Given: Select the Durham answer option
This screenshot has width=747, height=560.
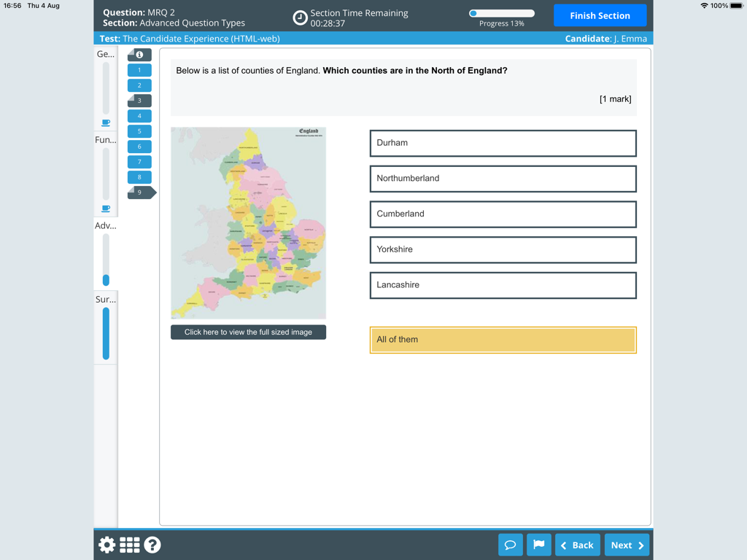Looking at the screenshot, I should tap(503, 143).
